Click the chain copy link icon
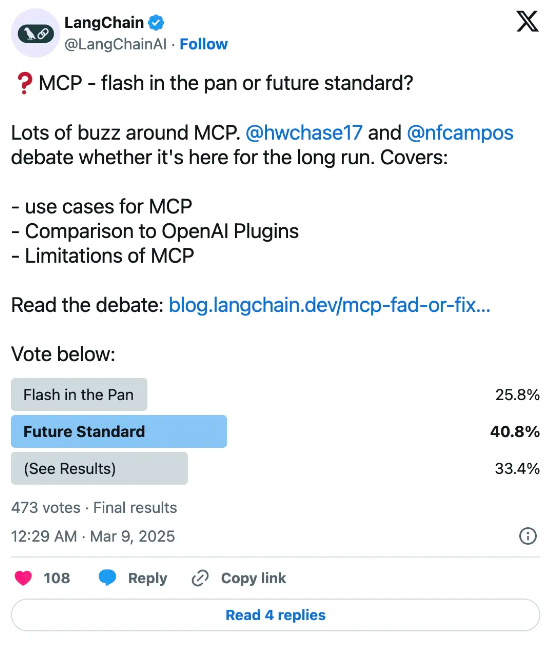 pyautogui.click(x=200, y=578)
